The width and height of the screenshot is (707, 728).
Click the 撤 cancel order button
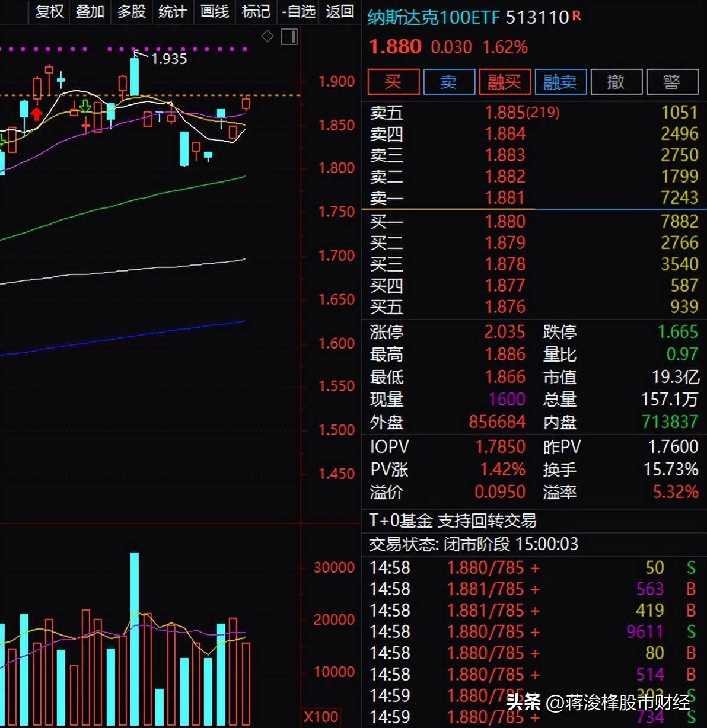616,82
